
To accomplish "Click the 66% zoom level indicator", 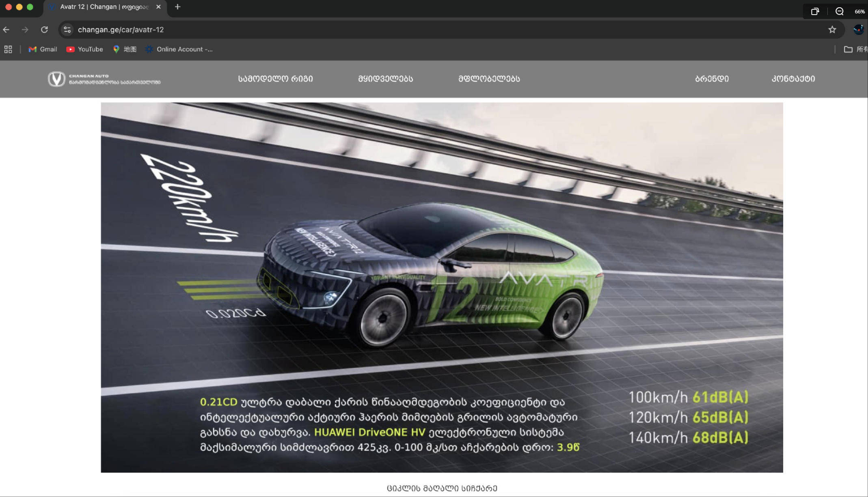I will coord(859,11).
